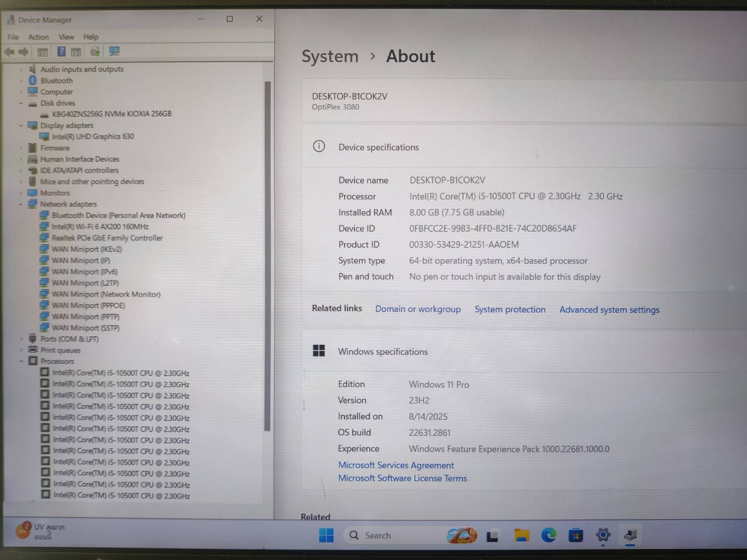This screenshot has width=747, height=560.
Task: Expand the Bluetooth node
Action: click(x=21, y=80)
